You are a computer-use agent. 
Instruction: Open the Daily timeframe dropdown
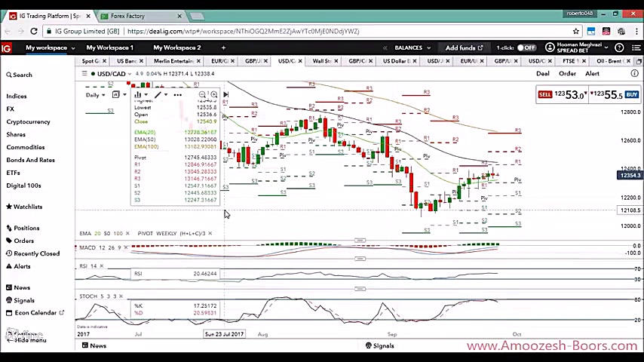(95, 95)
